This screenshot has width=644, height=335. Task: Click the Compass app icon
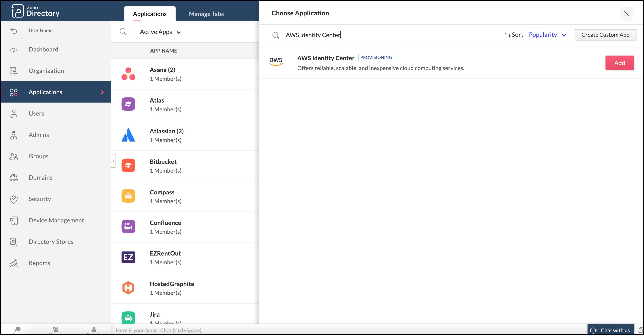click(x=128, y=196)
